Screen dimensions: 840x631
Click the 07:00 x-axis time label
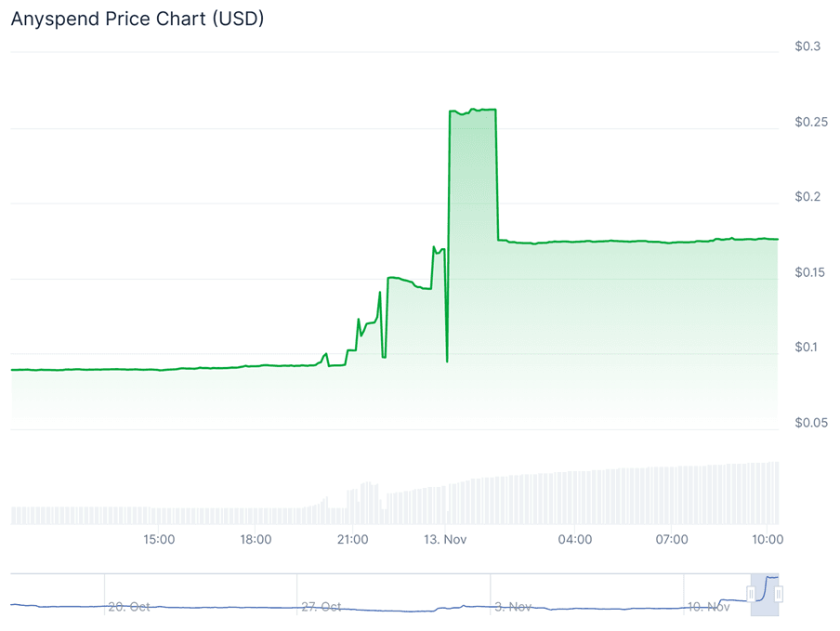[x=672, y=539]
